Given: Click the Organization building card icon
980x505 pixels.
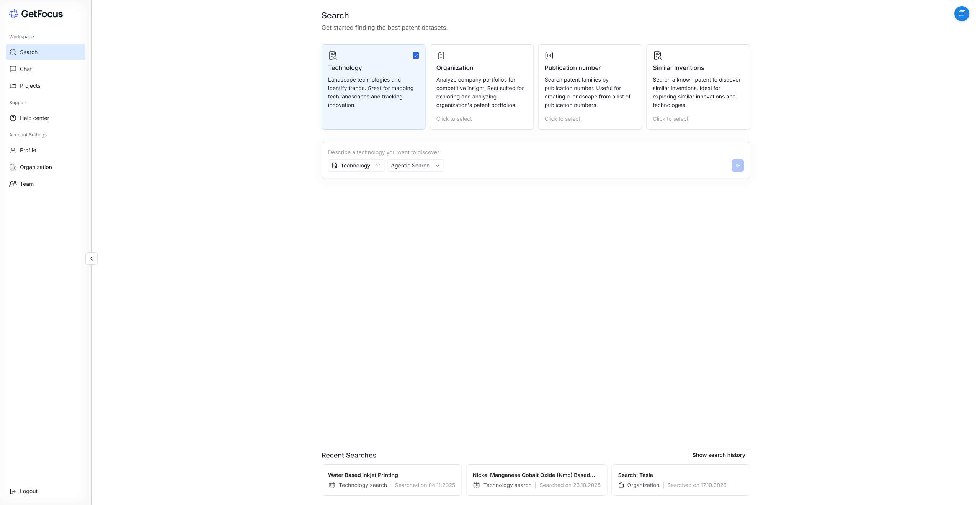Looking at the screenshot, I should click(x=441, y=56).
